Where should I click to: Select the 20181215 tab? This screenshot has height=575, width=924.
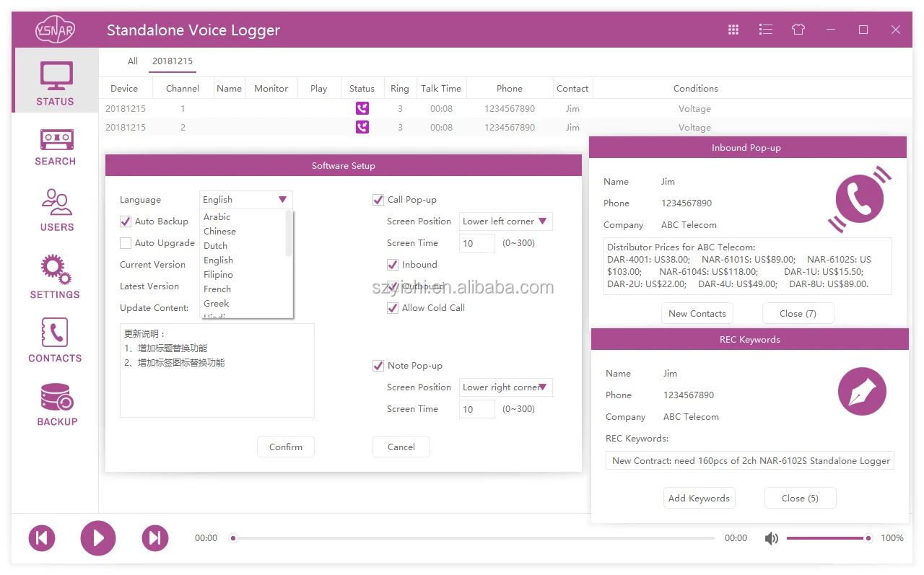[x=173, y=61]
